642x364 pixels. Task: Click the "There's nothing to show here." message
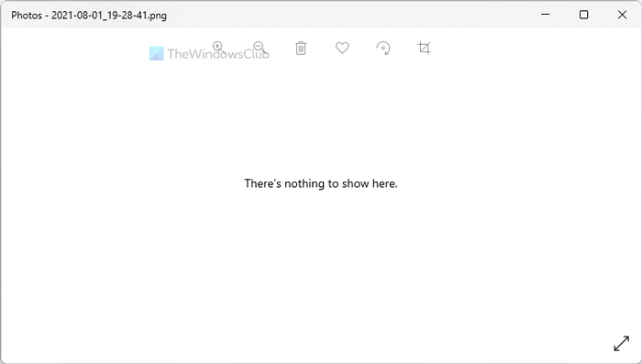[321, 183]
